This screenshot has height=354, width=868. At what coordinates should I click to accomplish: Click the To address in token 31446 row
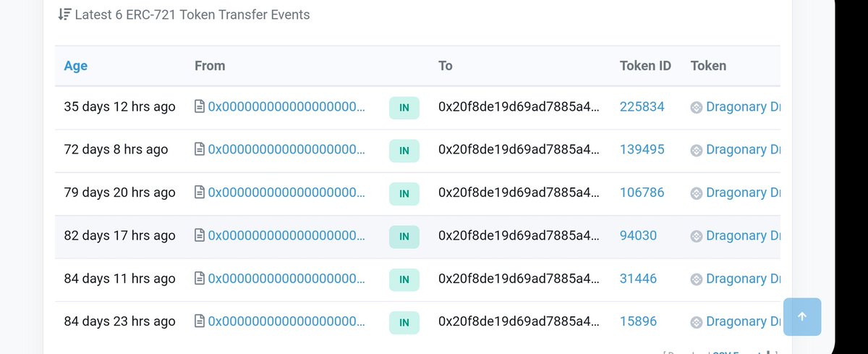[x=519, y=279]
